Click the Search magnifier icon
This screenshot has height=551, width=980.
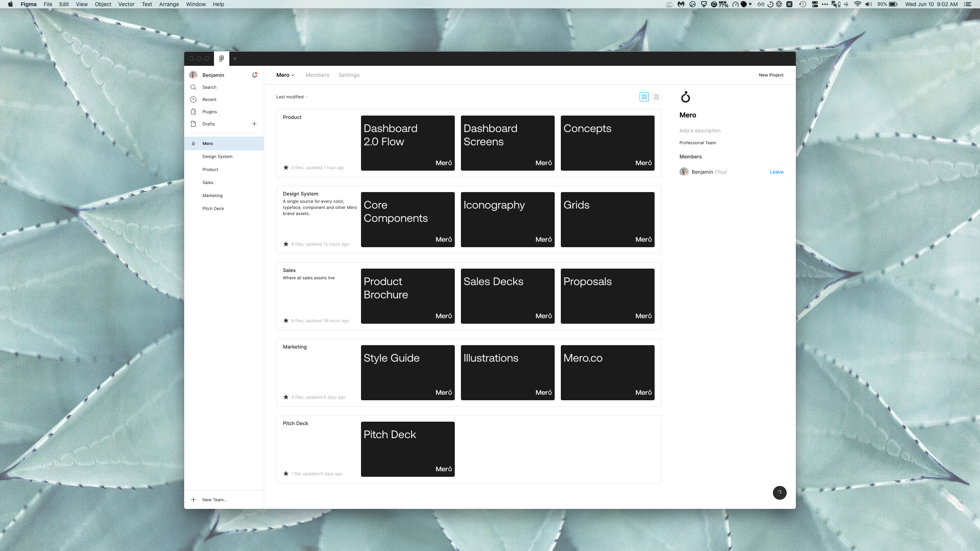[x=193, y=87]
